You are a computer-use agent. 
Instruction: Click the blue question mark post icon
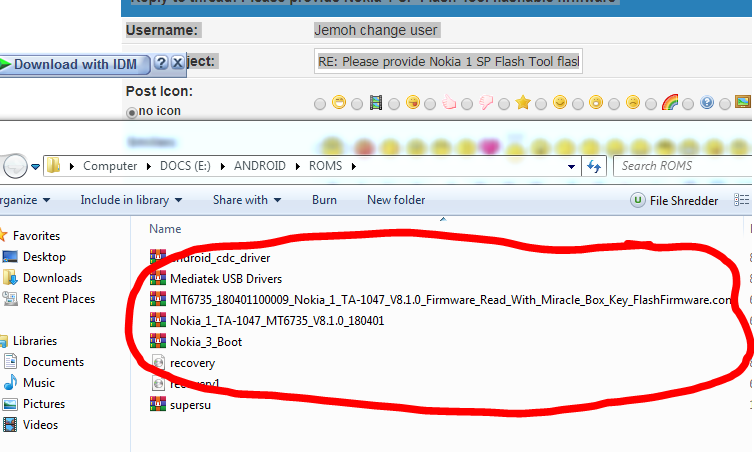(x=706, y=102)
